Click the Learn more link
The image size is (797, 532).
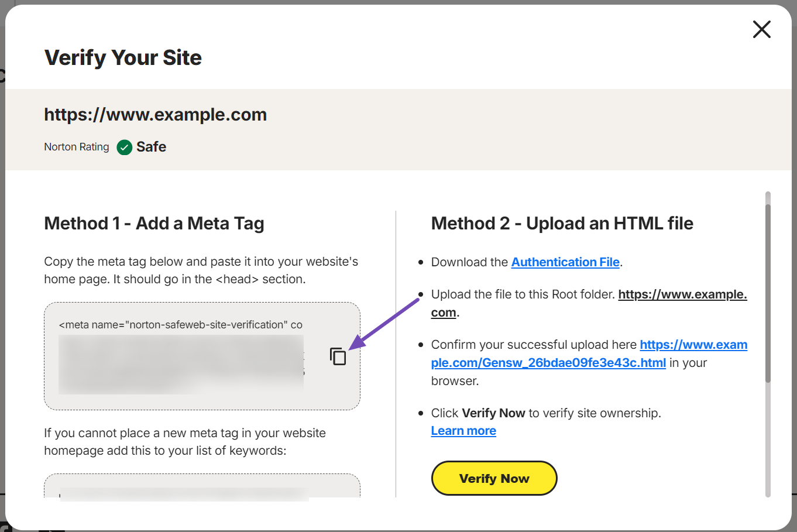tap(463, 430)
